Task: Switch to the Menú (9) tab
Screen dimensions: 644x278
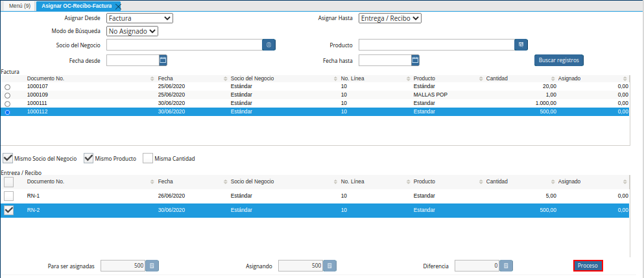Action: tap(17, 6)
